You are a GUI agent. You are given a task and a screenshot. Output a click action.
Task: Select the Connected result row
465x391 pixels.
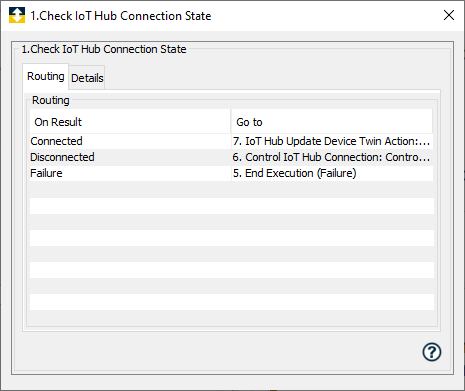click(231, 141)
